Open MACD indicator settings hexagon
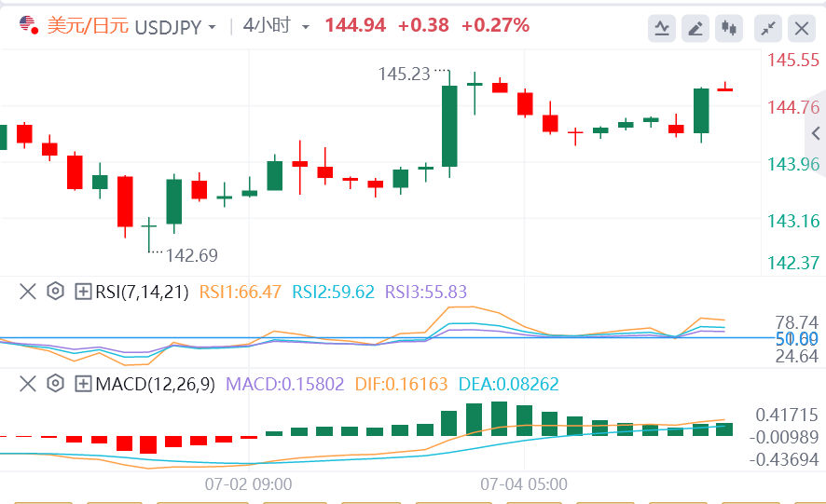 coord(55,383)
